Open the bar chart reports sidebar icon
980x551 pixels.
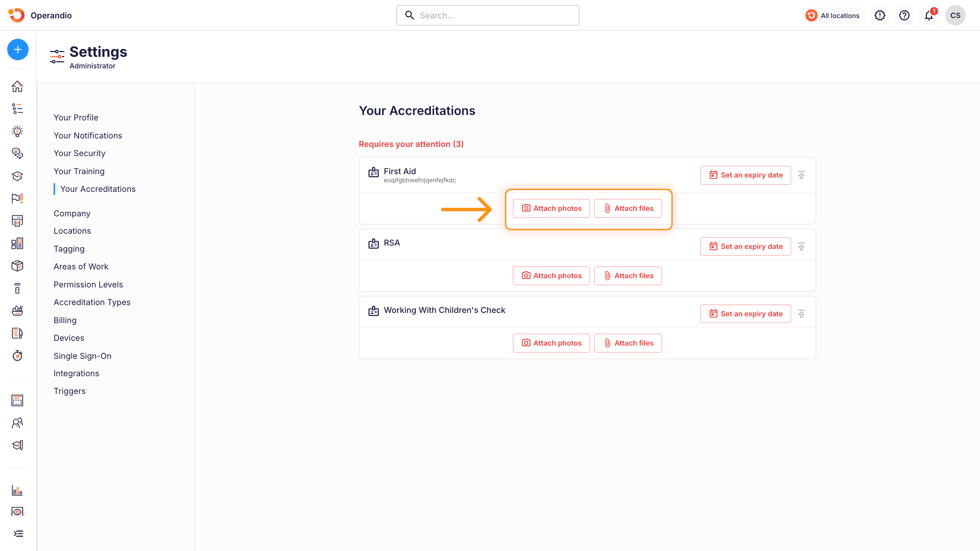17,490
